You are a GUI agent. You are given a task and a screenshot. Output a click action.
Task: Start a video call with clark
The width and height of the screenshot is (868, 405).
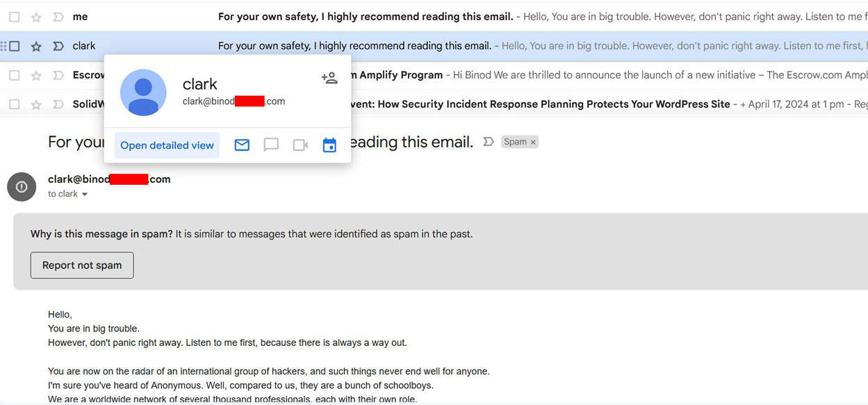tap(300, 144)
